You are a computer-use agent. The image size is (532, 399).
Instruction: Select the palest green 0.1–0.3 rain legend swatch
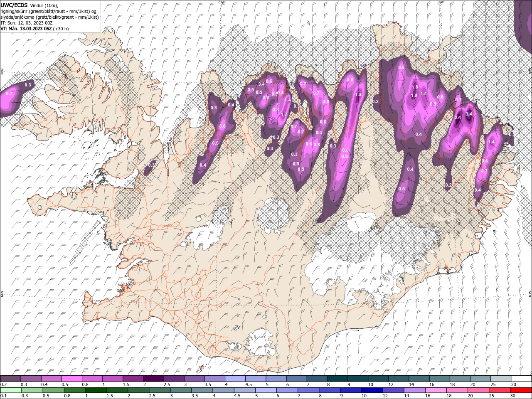[x=11, y=390]
